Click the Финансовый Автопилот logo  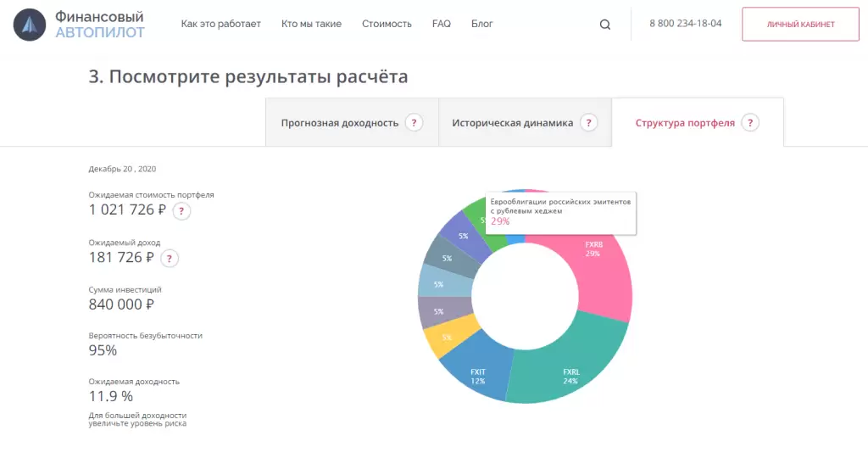click(80, 25)
